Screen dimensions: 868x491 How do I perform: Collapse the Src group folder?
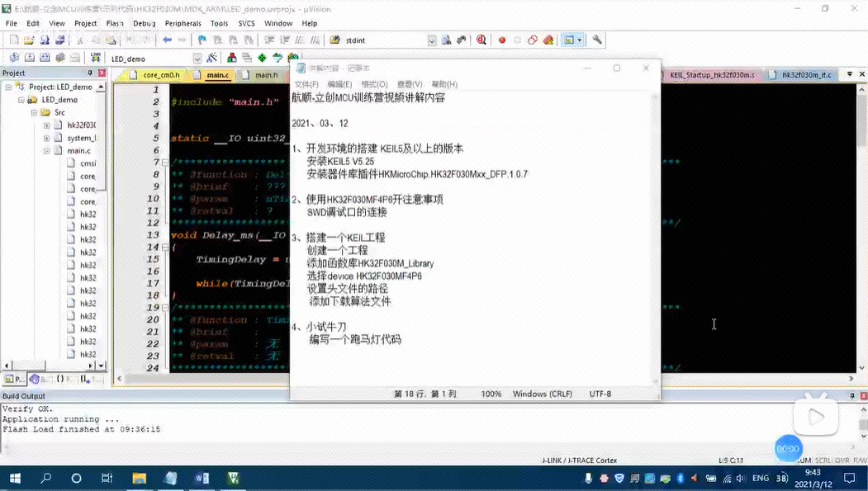(35, 112)
